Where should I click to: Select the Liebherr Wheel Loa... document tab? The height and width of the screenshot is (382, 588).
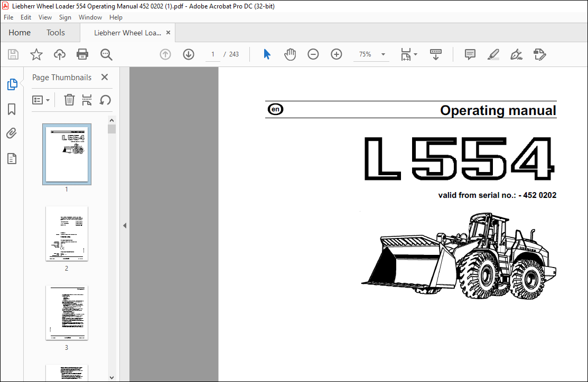tap(127, 33)
